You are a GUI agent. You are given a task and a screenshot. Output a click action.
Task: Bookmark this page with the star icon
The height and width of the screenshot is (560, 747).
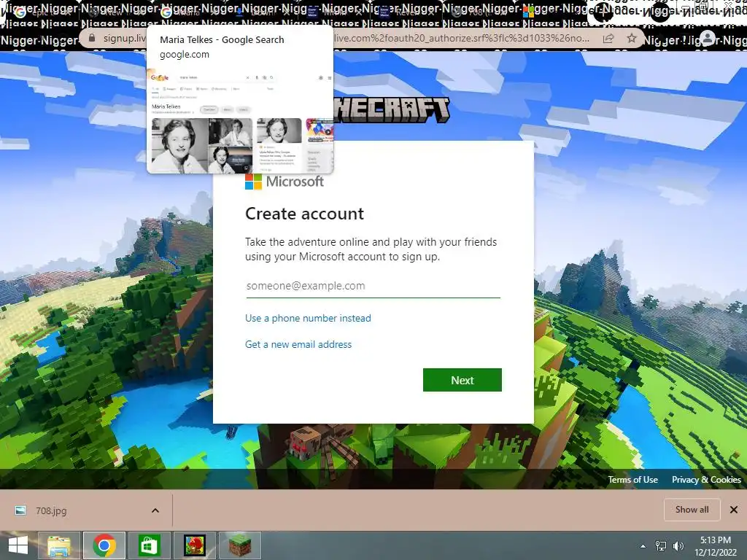(632, 38)
